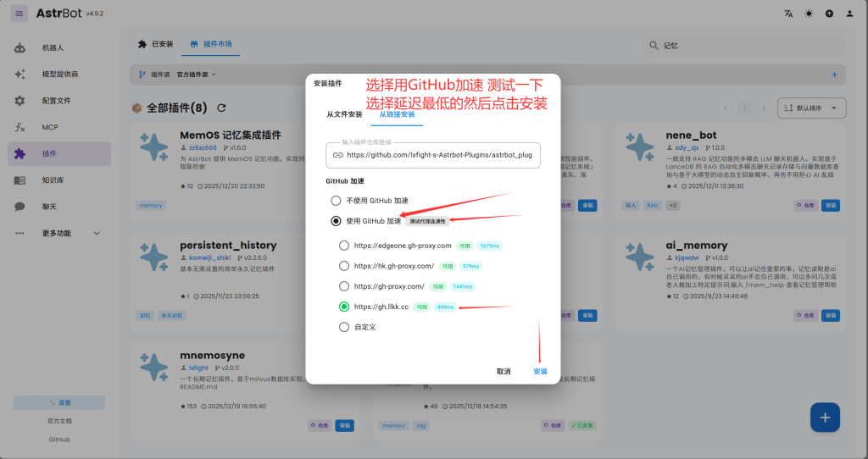Toggle the light/dark theme sun icon
The image size is (868, 459).
click(809, 14)
